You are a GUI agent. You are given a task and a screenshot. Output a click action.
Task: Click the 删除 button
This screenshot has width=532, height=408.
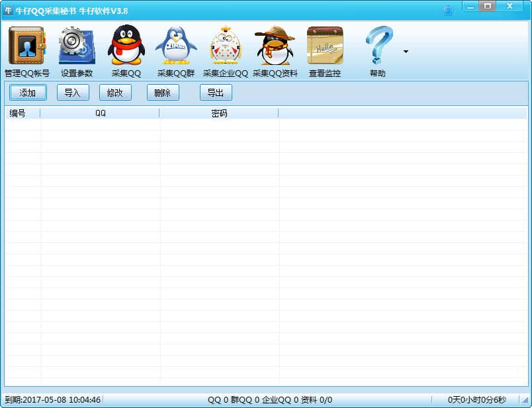[x=163, y=93]
